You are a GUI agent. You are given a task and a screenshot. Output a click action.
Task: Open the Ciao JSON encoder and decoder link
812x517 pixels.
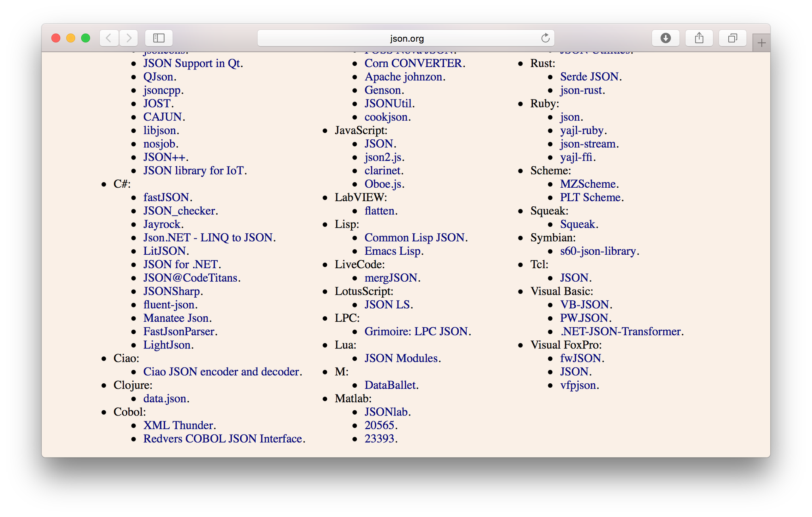221,371
